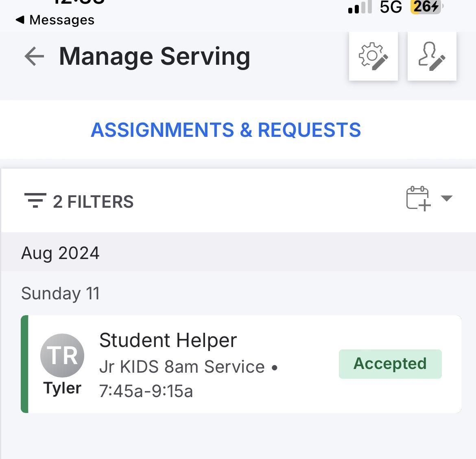The height and width of the screenshot is (459, 476).
Task: Tap the Manage Serving page title
Action: click(155, 56)
